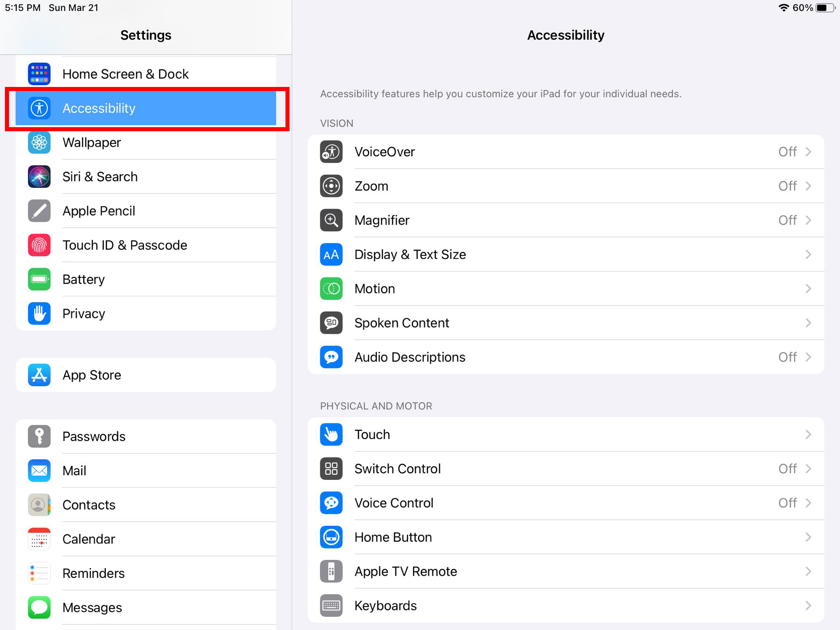Tap the Wallpaper flower icon
The image size is (840, 630).
pyautogui.click(x=39, y=142)
